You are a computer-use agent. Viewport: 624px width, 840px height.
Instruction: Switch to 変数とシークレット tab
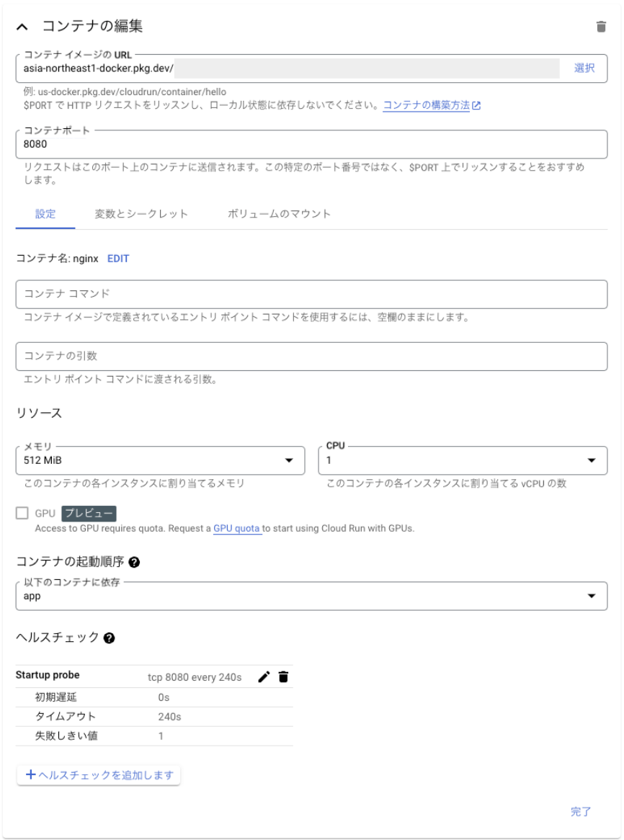(x=141, y=214)
